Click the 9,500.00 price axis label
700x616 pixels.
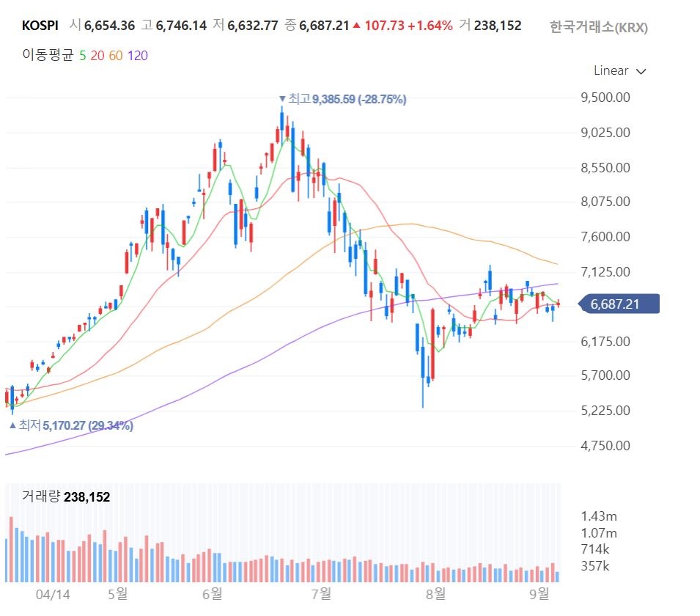[x=605, y=98]
